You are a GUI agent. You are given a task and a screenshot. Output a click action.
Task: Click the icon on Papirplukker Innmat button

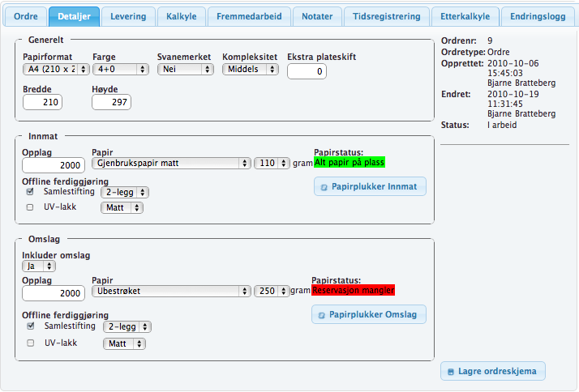pyautogui.click(x=324, y=187)
